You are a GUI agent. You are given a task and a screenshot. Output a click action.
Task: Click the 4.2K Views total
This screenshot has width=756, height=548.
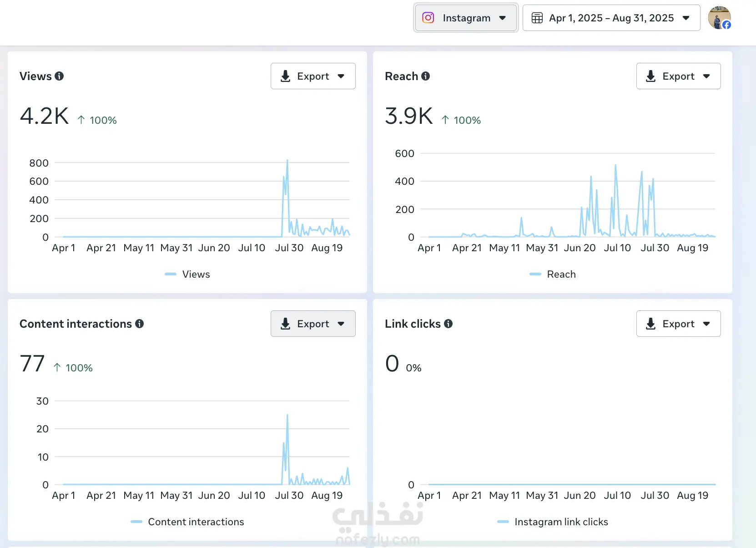pos(44,116)
